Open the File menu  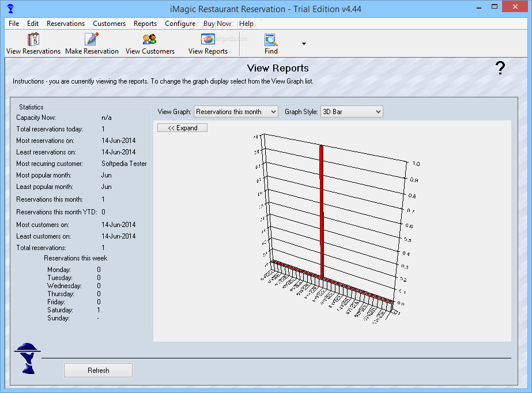(14, 24)
